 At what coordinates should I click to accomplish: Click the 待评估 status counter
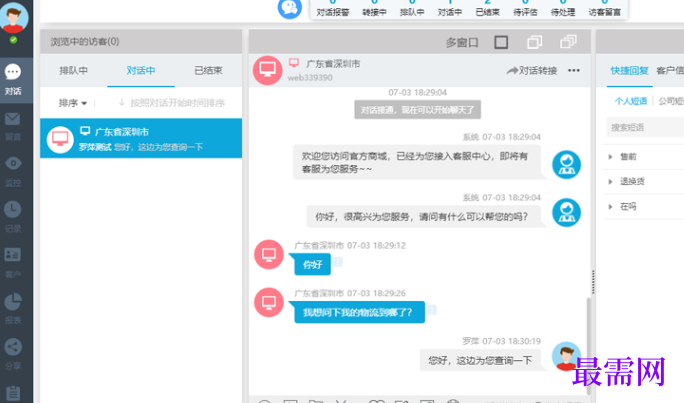point(525,9)
